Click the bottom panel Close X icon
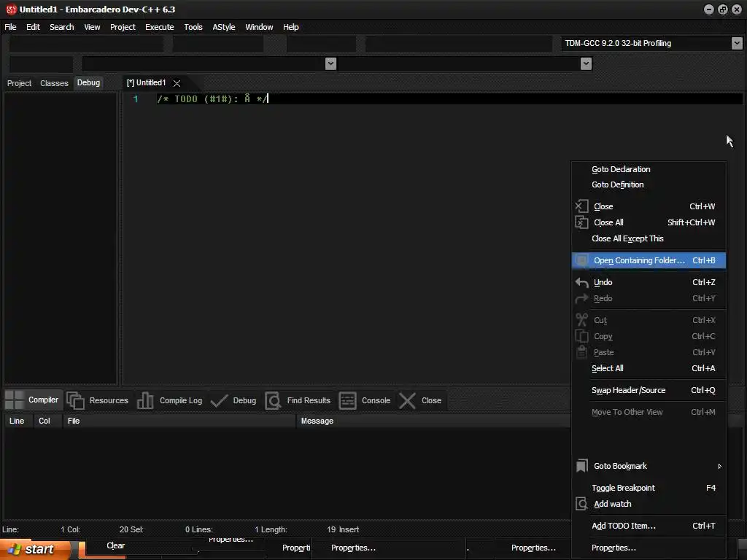This screenshot has width=747, height=560. (407, 400)
